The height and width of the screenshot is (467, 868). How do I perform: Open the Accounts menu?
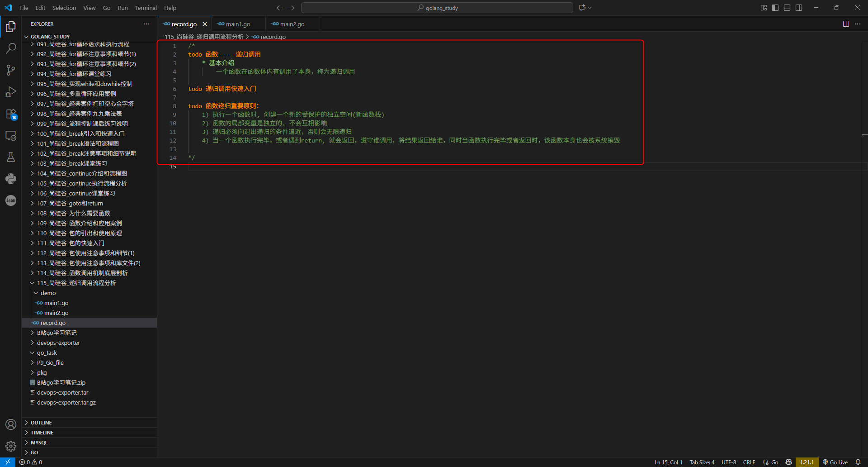(x=11, y=424)
